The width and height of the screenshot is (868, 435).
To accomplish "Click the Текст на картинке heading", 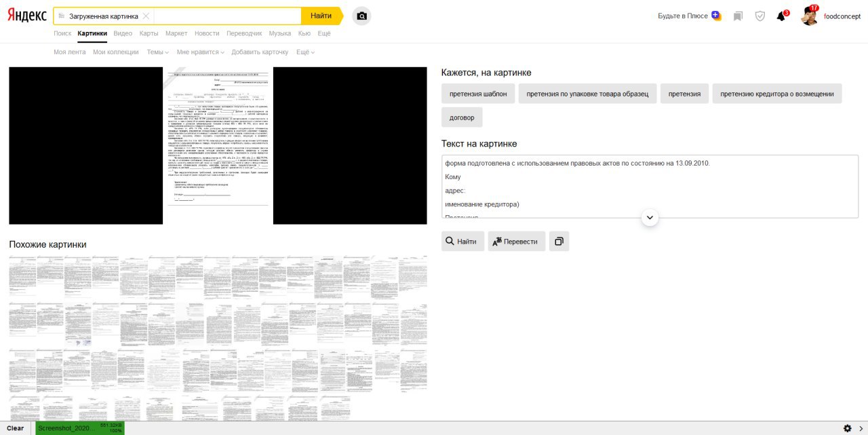I will point(479,144).
